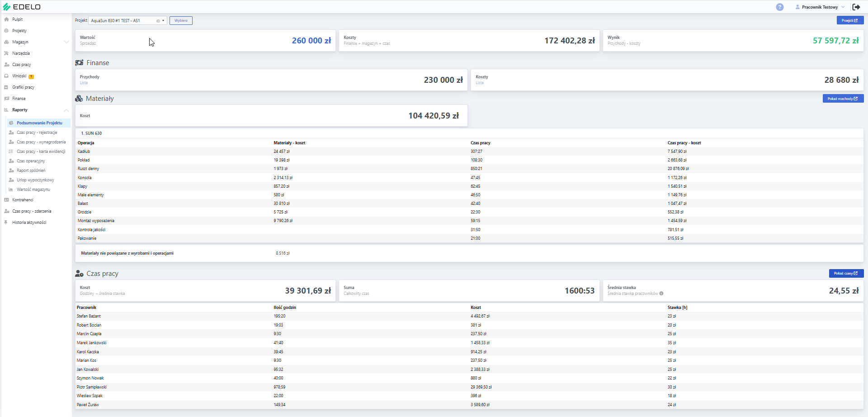Open the Wnioski menu item

click(19, 76)
